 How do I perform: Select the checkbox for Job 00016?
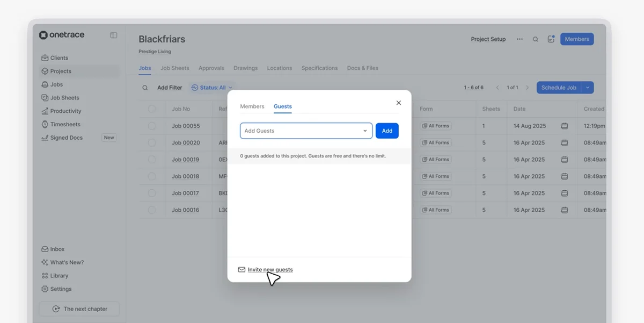click(x=152, y=210)
